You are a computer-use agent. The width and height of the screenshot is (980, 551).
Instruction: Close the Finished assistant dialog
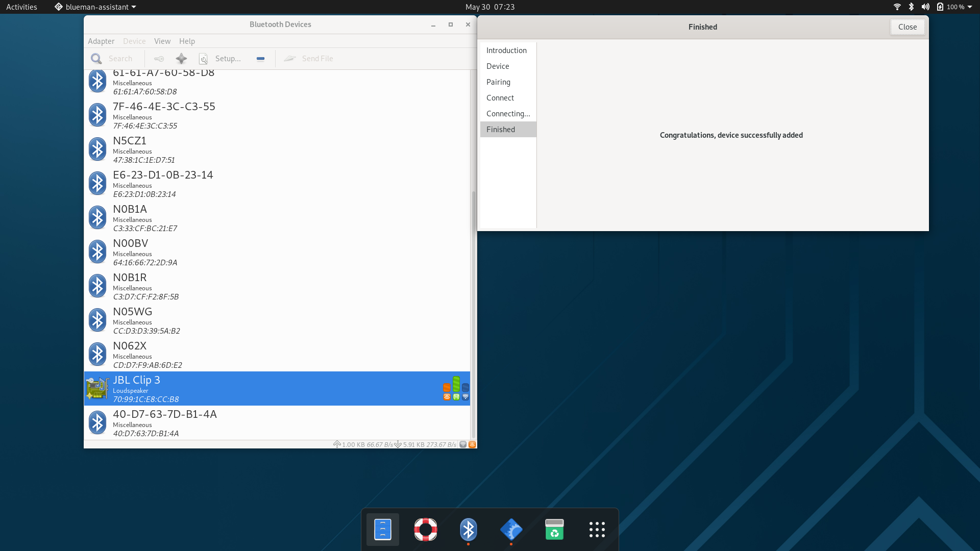click(x=908, y=27)
